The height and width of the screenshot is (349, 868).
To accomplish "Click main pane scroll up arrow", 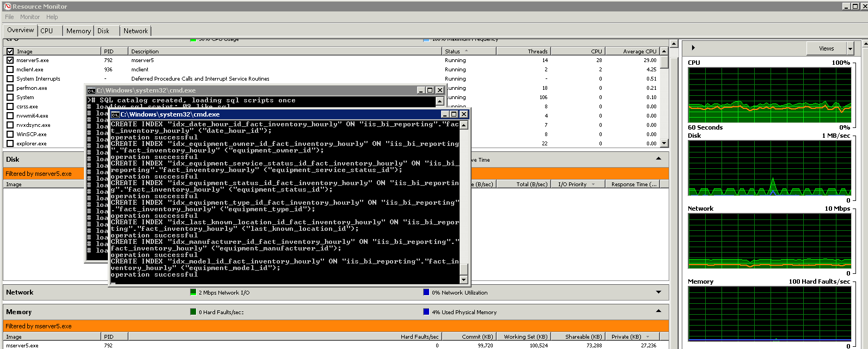I will tap(674, 44).
